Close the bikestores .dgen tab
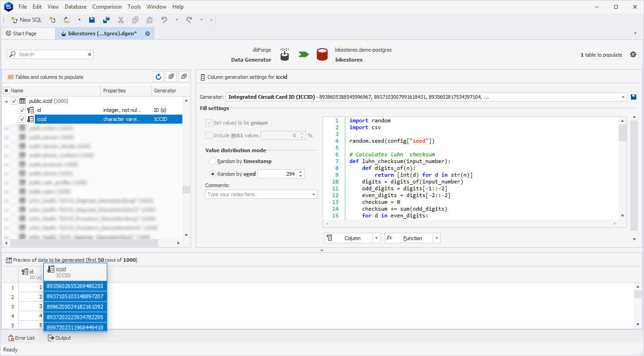 [148, 34]
